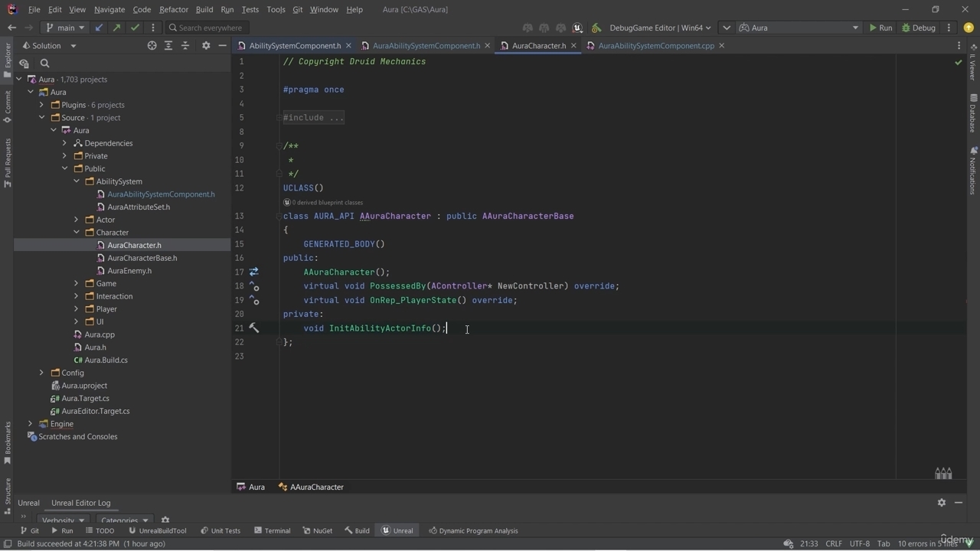Click the gutter icon beside AAuraCharacter() line 17
This screenshot has height=551, width=980.
(254, 272)
